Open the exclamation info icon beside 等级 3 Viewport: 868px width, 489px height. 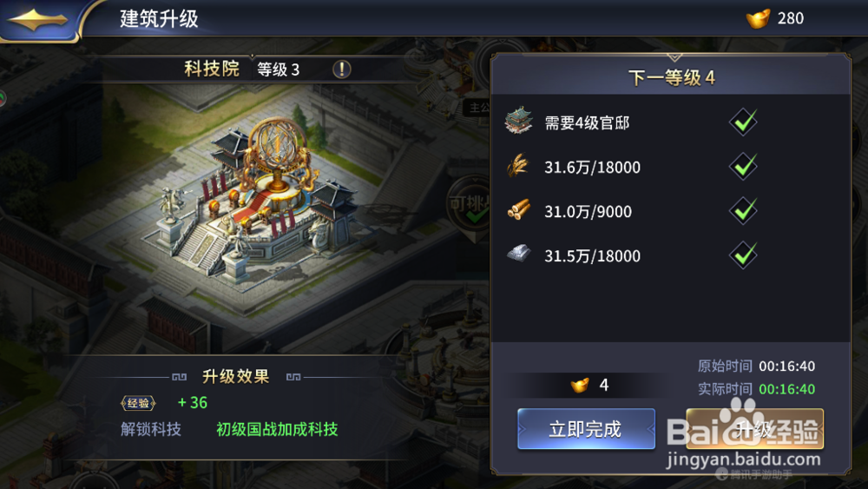click(x=341, y=69)
